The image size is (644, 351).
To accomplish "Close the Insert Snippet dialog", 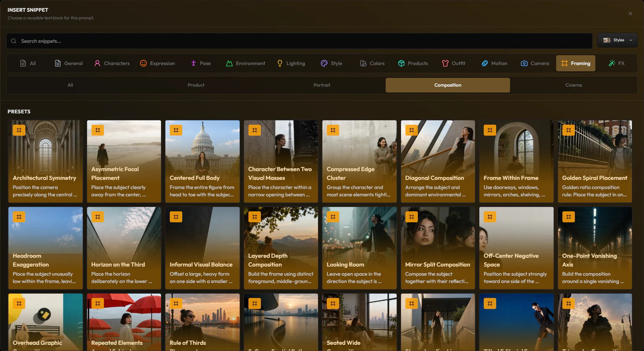I will coord(630,14).
